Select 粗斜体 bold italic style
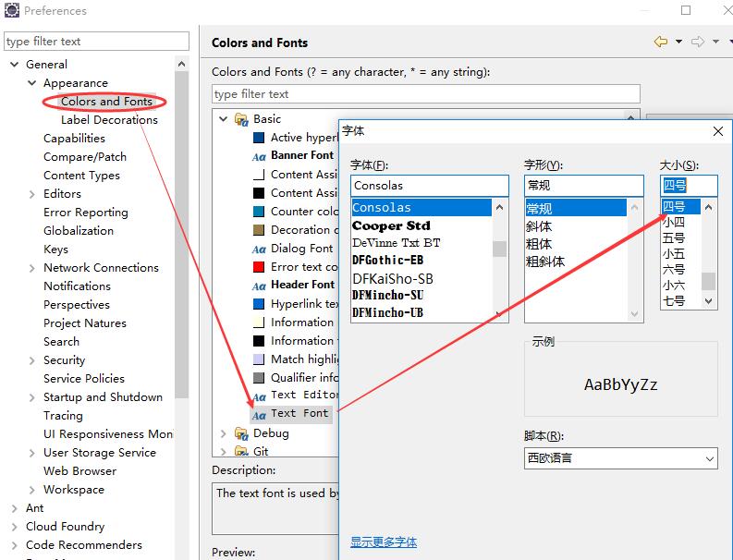Viewport: 733px width, 560px height. click(545, 262)
